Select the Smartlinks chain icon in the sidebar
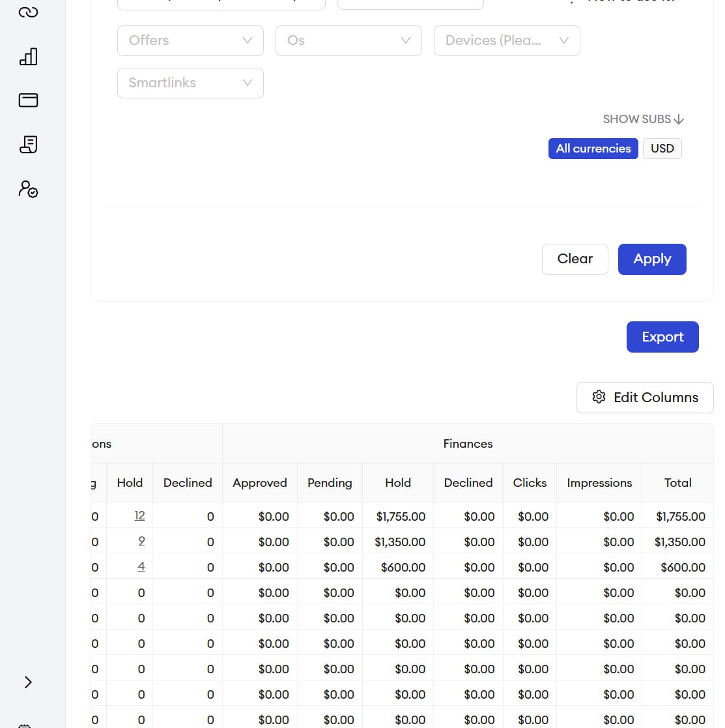This screenshot has width=725, height=728. [x=28, y=12]
